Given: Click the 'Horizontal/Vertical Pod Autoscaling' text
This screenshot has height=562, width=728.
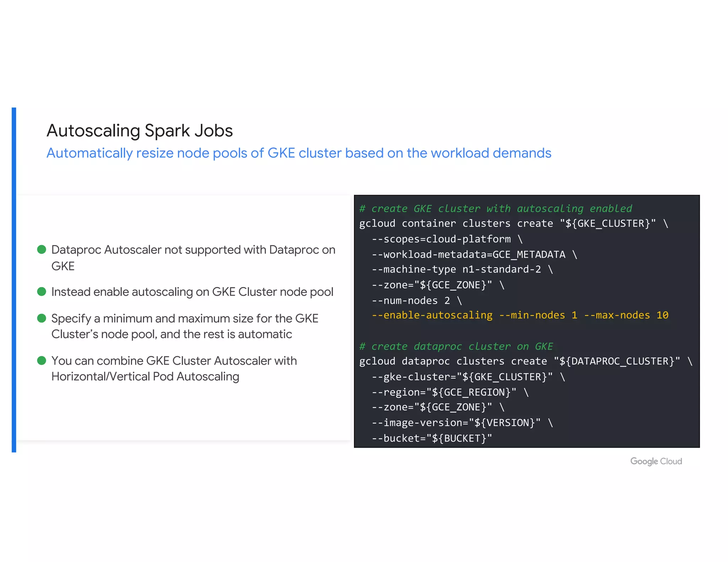Looking at the screenshot, I should 145,377.
